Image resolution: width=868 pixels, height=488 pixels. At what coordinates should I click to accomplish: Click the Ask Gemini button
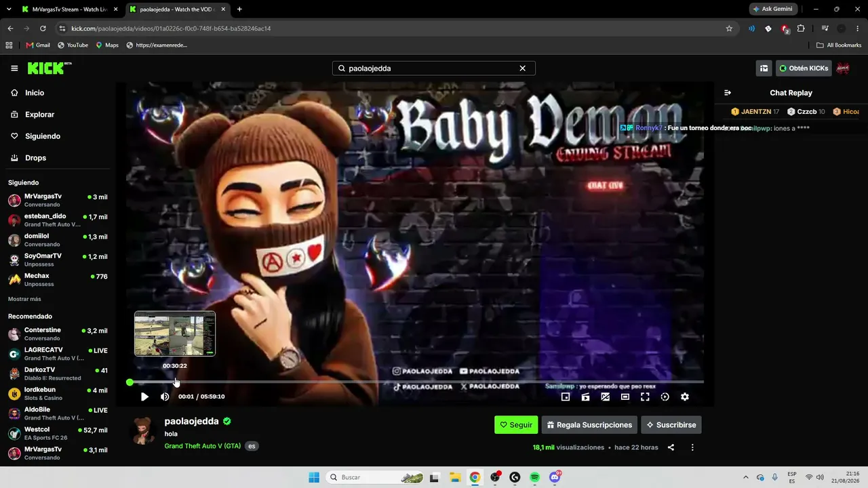(x=772, y=9)
